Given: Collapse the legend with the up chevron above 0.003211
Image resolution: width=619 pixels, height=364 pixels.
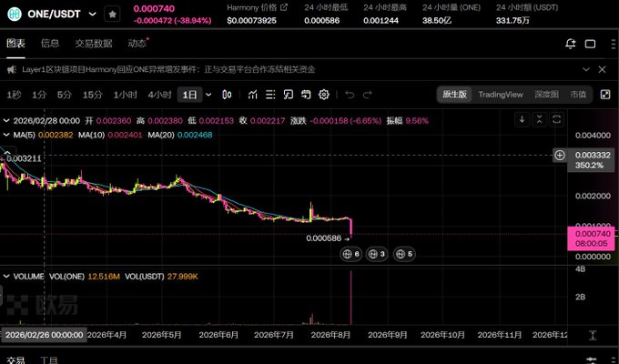Looking at the screenshot, I should (7, 152).
